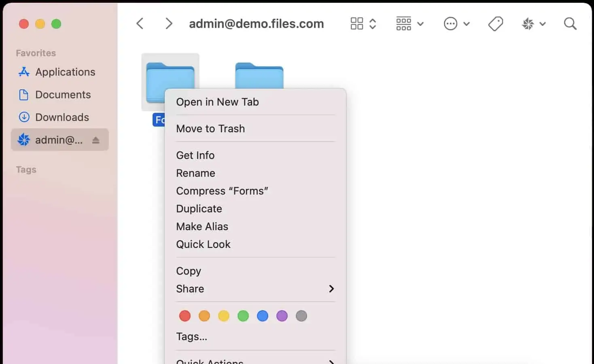Choose Get Info from context menu
This screenshot has height=364, width=594.
click(255, 155)
